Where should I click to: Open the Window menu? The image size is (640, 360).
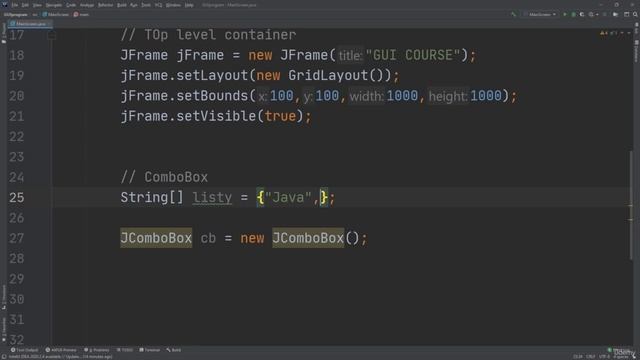click(173, 5)
